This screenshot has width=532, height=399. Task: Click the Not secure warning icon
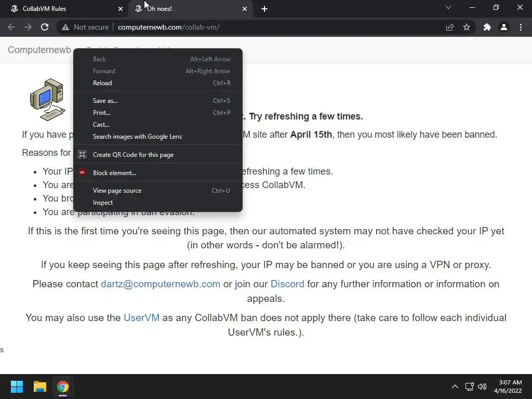click(x=65, y=27)
